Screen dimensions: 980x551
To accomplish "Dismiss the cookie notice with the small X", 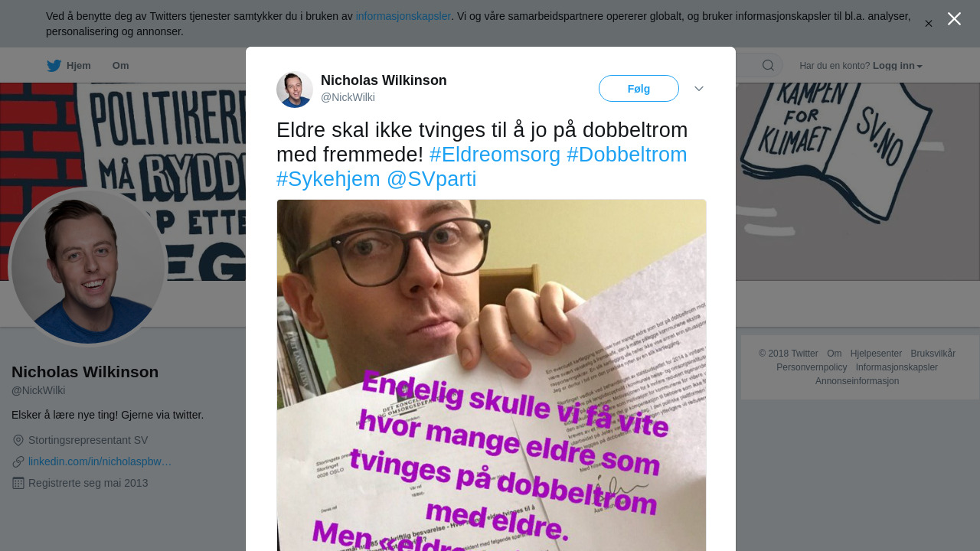I will point(929,24).
